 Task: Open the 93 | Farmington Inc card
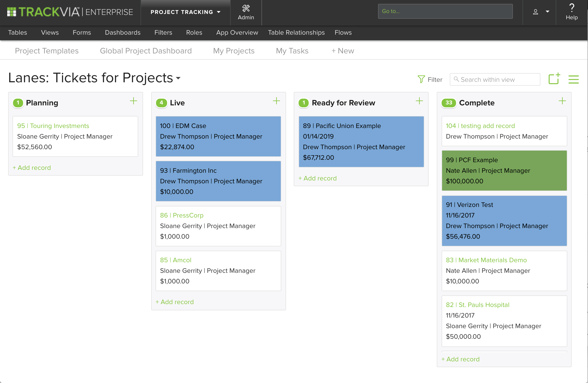tap(218, 181)
